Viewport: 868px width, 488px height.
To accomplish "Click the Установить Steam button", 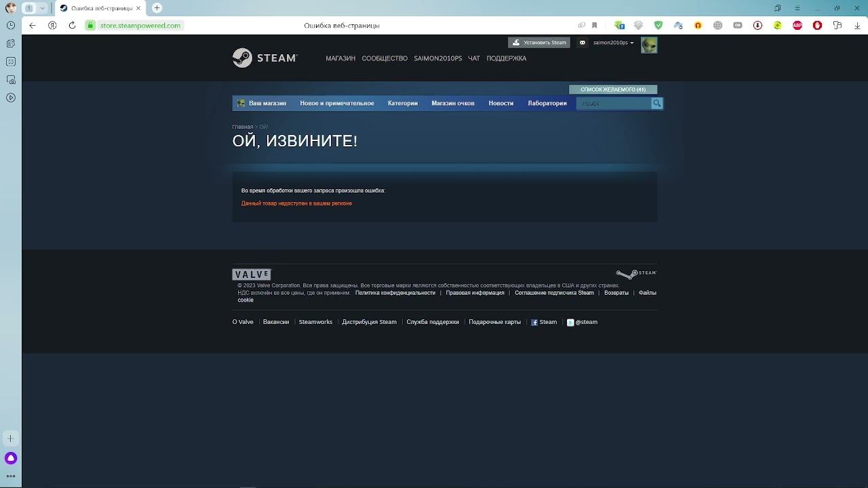I will tap(539, 43).
